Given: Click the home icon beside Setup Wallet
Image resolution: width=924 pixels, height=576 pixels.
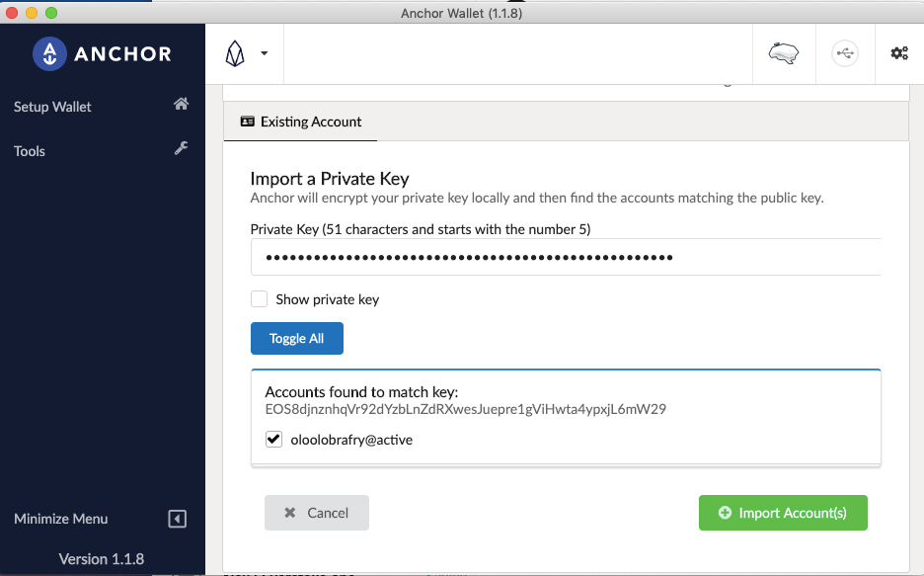Looking at the screenshot, I should pyautogui.click(x=181, y=104).
